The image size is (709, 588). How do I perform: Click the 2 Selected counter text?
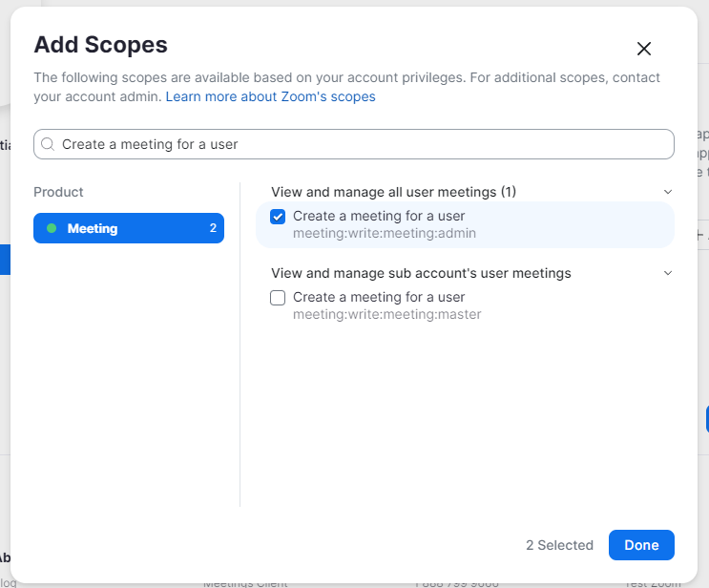(559, 545)
